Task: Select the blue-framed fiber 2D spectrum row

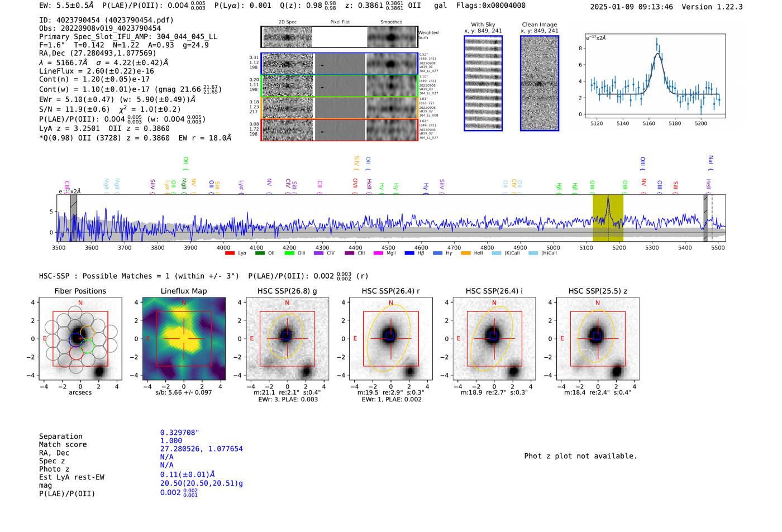Action: (340, 64)
